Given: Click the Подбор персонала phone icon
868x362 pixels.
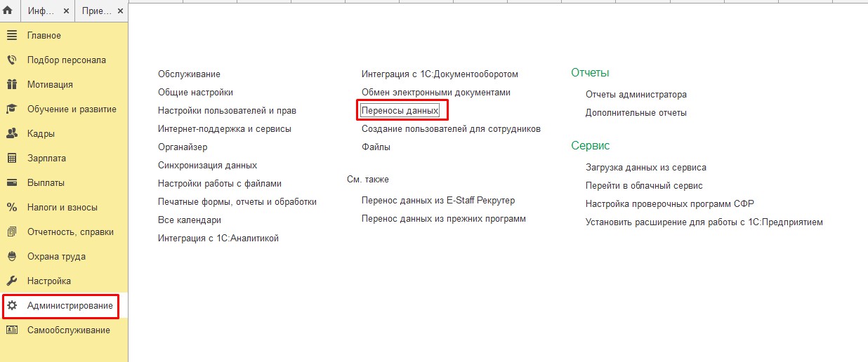Looking at the screenshot, I should (x=12, y=60).
